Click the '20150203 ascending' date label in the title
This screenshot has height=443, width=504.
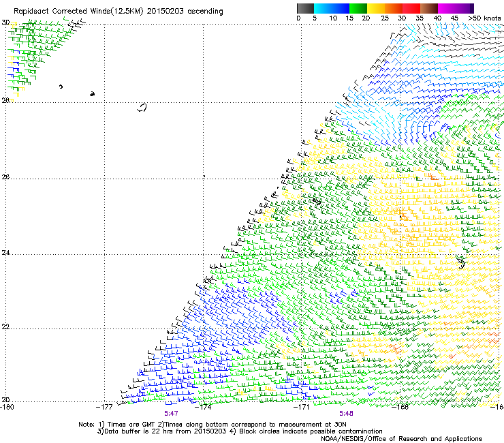point(185,12)
